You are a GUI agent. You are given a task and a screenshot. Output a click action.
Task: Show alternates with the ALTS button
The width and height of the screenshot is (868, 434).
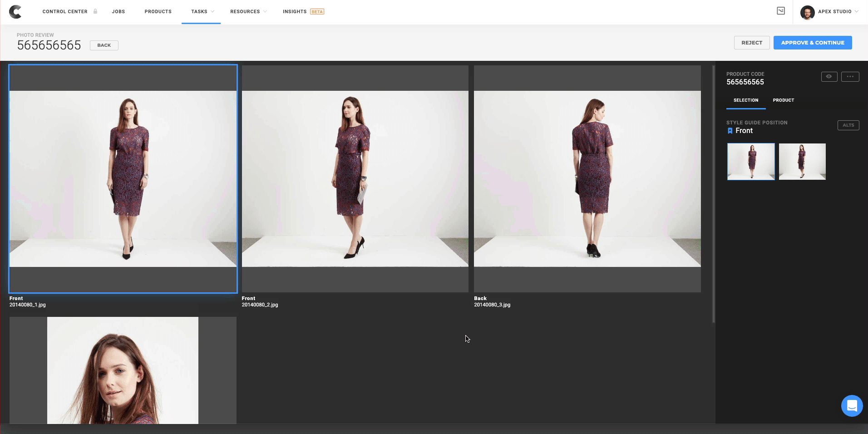click(x=848, y=125)
